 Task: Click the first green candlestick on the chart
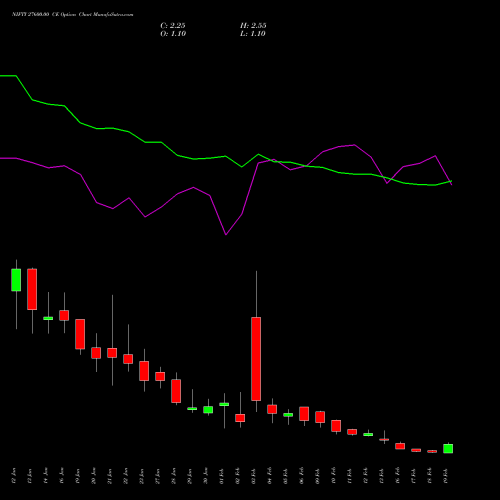pyautogui.click(x=16, y=280)
